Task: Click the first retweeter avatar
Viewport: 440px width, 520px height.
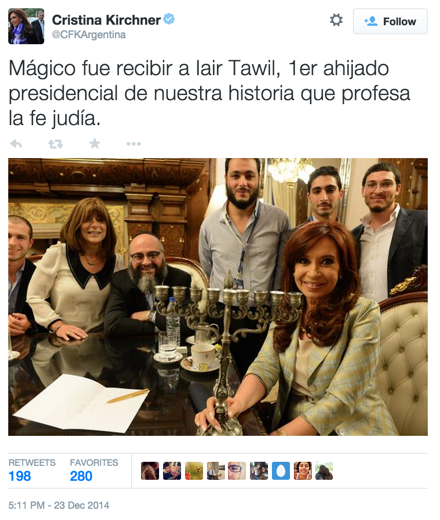Action: (150, 471)
